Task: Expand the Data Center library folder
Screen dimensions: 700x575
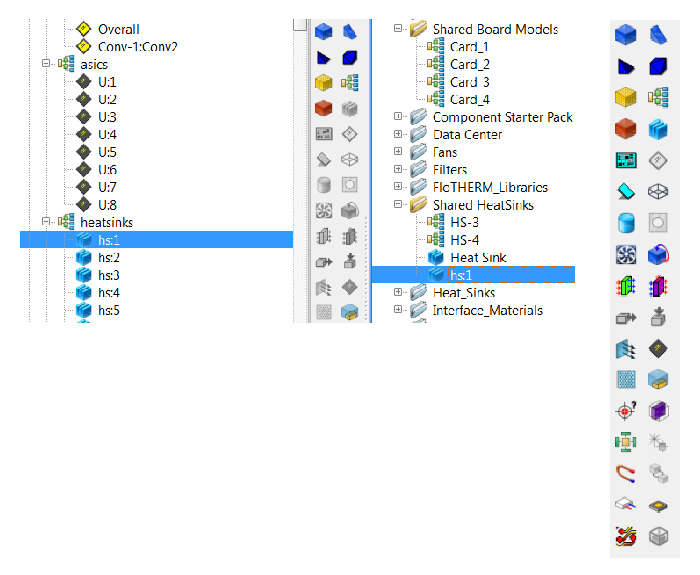Action: click(x=397, y=133)
